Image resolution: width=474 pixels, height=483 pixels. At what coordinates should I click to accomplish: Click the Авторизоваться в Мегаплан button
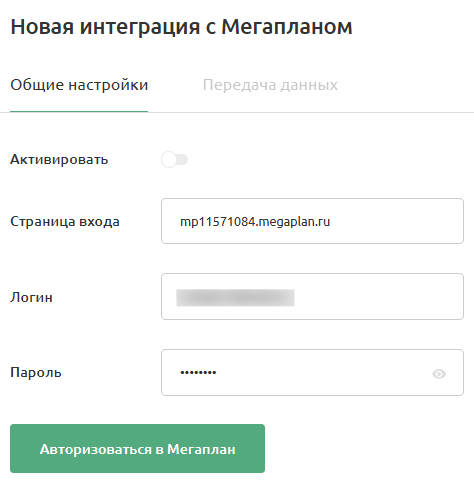pos(137,448)
